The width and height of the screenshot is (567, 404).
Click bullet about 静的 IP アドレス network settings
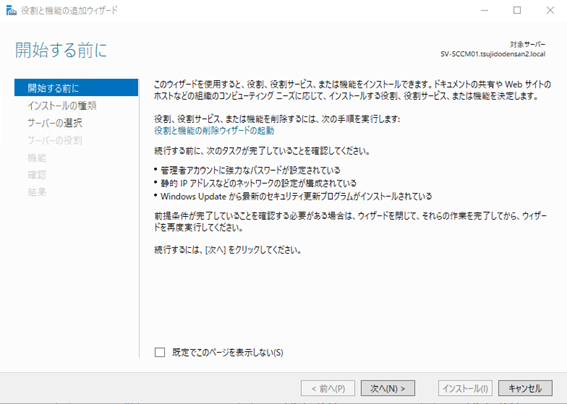tap(259, 183)
